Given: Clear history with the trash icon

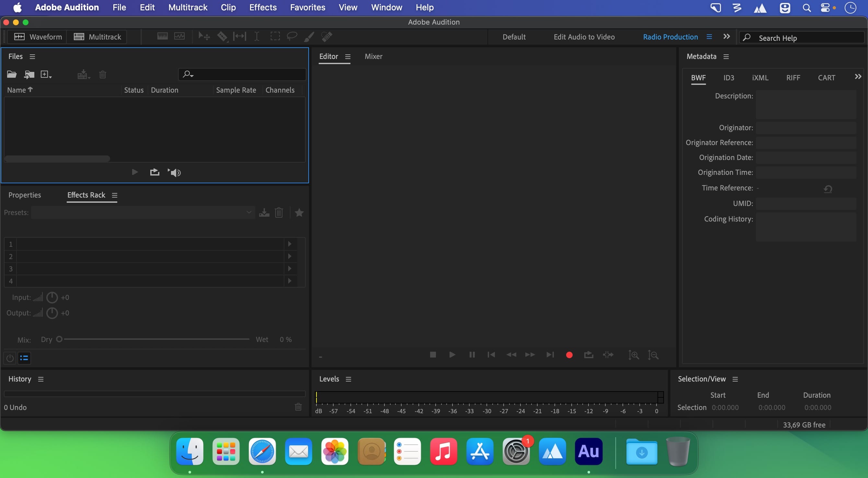Looking at the screenshot, I should [298, 407].
